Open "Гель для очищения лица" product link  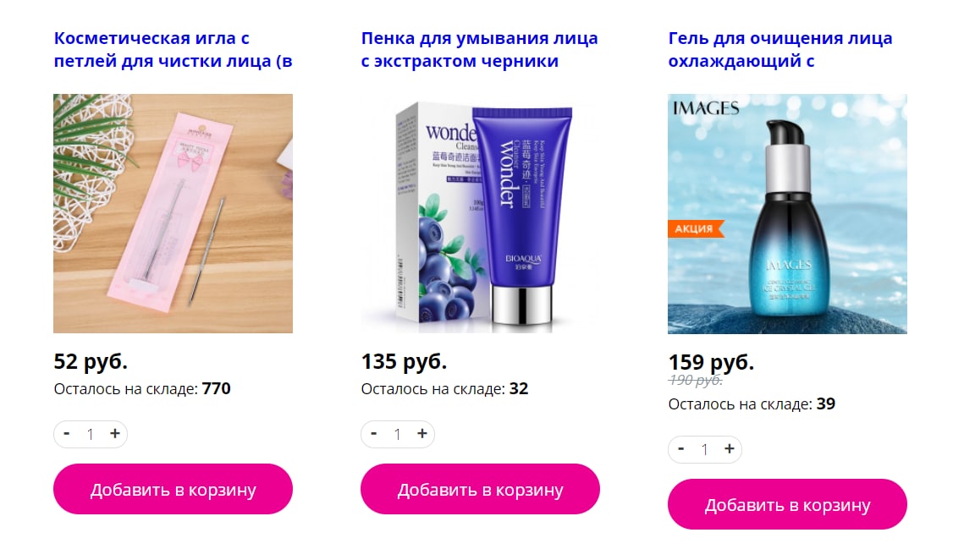point(780,50)
